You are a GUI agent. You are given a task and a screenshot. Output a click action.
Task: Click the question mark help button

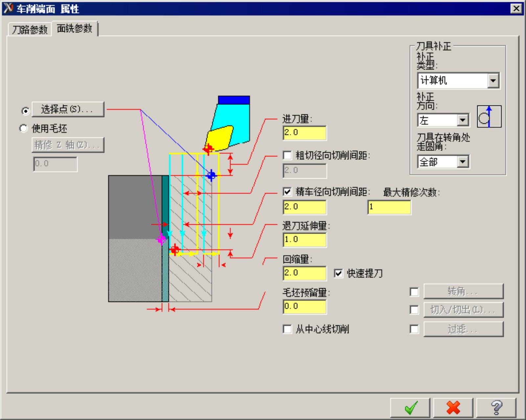(x=496, y=408)
